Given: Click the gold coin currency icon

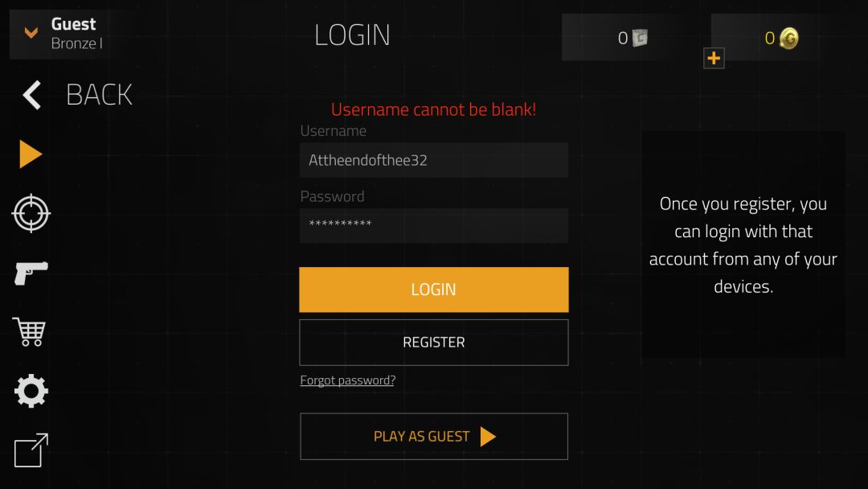Looking at the screenshot, I should (789, 39).
